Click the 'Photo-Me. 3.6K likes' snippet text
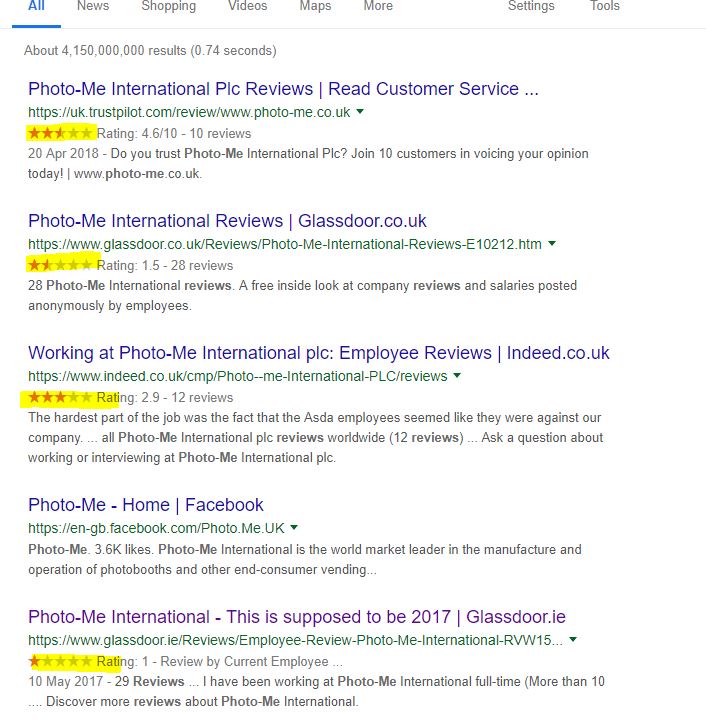 [x=305, y=559]
